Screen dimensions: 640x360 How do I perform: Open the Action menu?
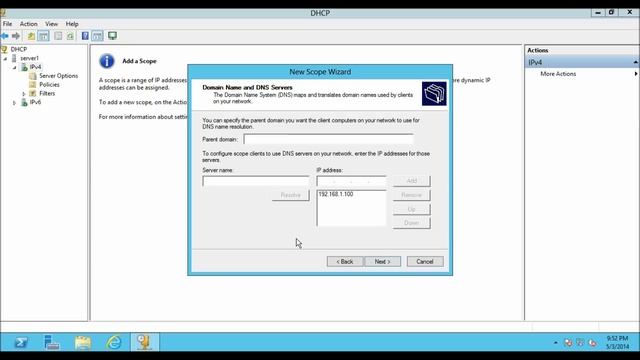(29, 24)
